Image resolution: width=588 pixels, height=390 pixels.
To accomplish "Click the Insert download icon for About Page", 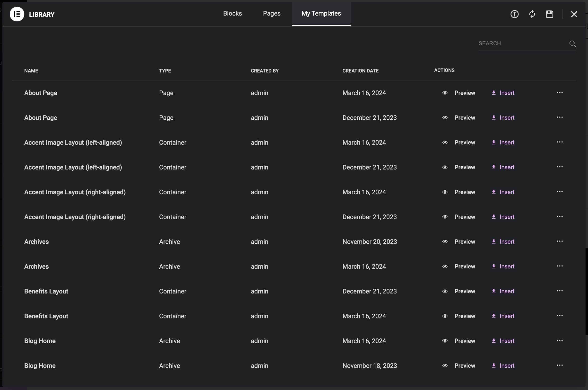I will coord(493,93).
